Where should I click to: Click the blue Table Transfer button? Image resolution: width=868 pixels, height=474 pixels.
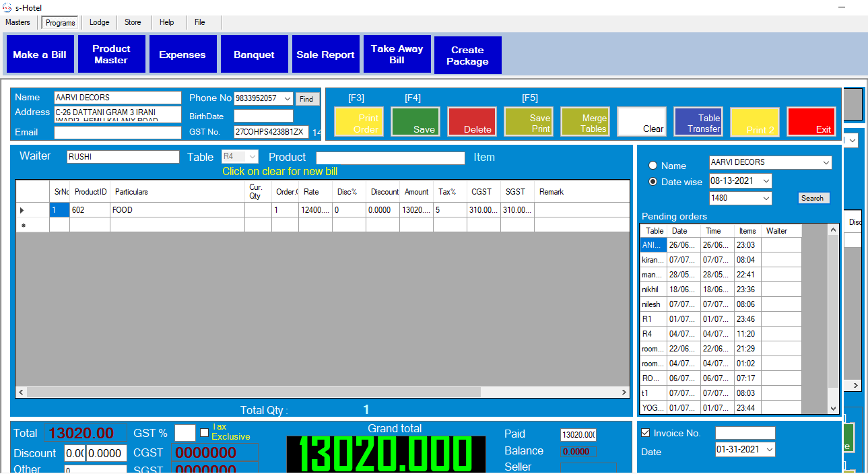tap(698, 123)
